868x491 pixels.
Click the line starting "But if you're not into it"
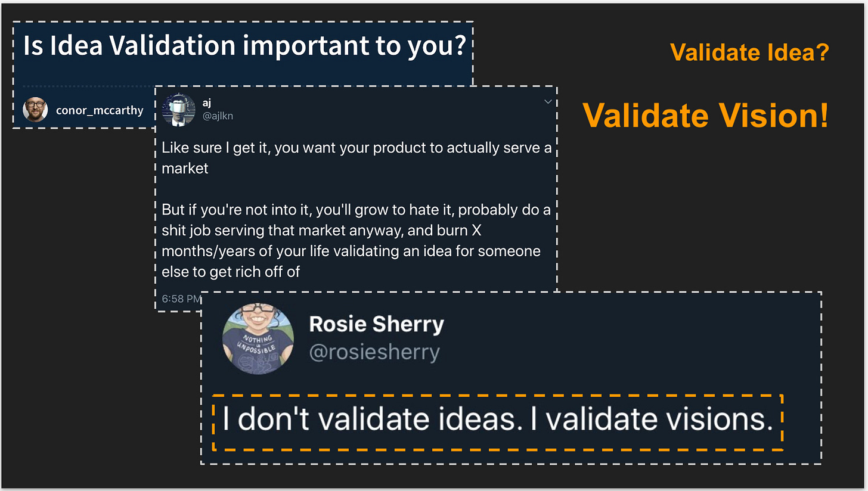pyautogui.click(x=356, y=210)
